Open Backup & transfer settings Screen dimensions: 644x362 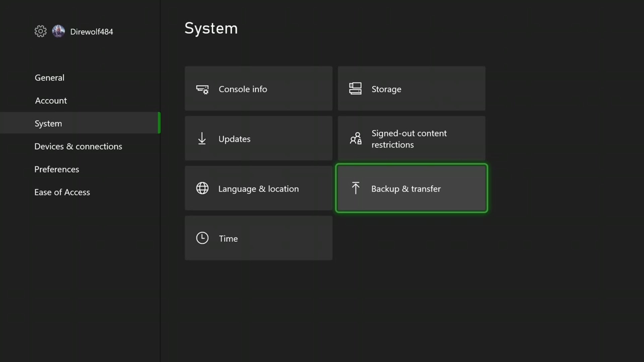(411, 188)
